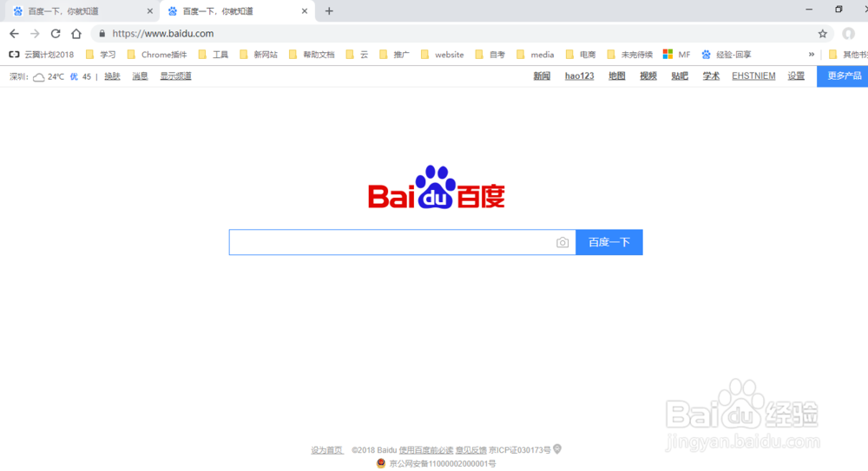
Task: Click the 显示频道 link
Action: coord(175,76)
